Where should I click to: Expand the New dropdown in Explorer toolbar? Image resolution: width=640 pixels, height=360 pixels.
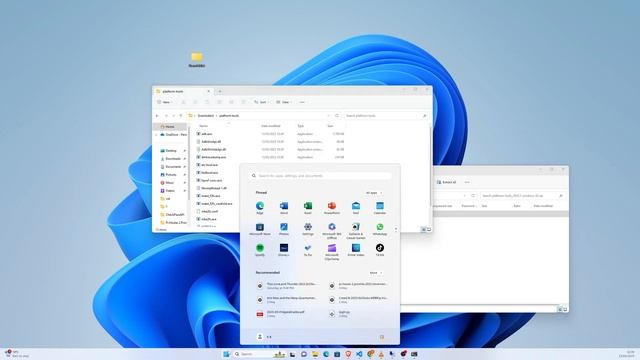[x=164, y=102]
